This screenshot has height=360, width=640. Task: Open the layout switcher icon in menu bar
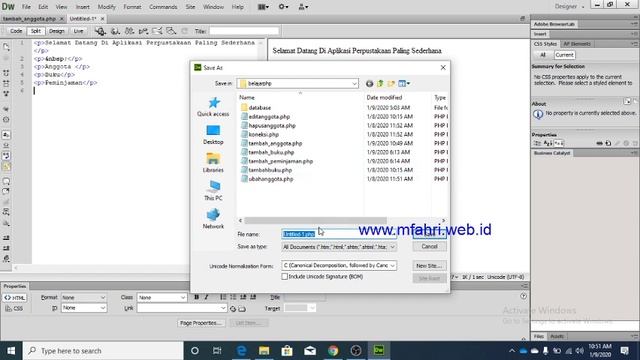tap(263, 7)
